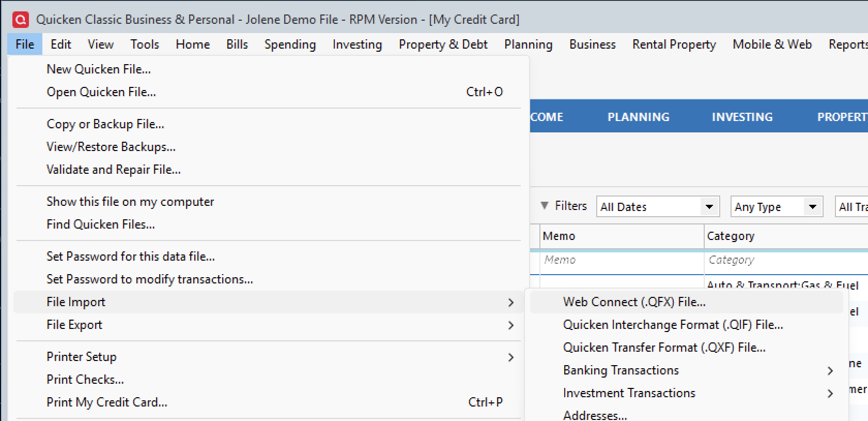Image resolution: width=868 pixels, height=421 pixels.
Task: Expand the Investment Transactions submenu
Action: click(x=687, y=393)
